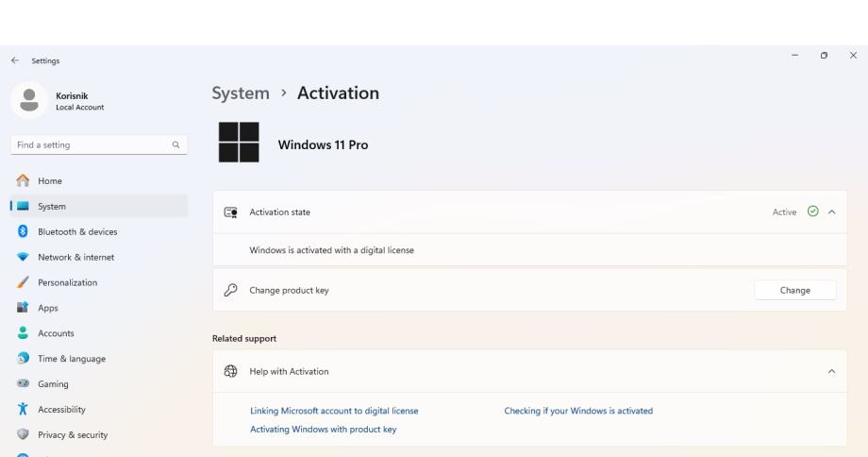
Task: Select Time & language in sidebar
Action: [72, 359]
